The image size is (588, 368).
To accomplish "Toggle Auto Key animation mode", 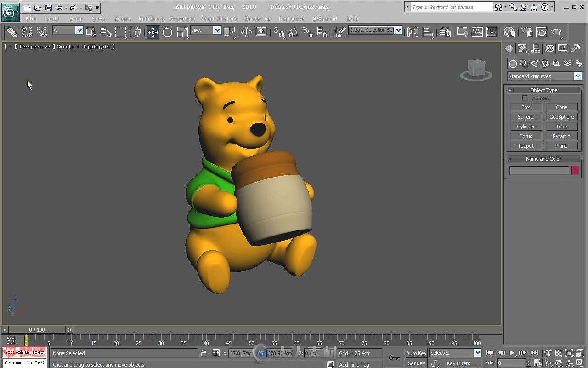I will coord(416,353).
